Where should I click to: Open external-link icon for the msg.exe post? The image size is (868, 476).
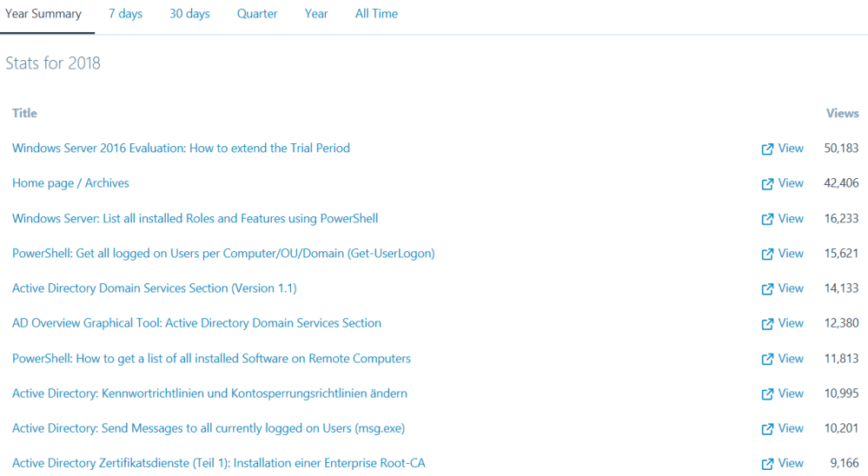[x=767, y=429]
